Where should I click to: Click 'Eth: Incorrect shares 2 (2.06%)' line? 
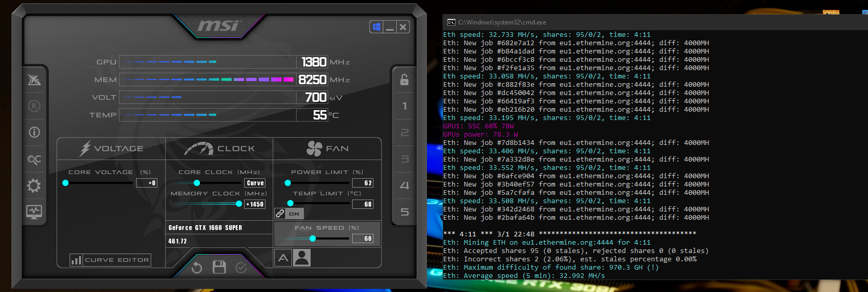click(570, 259)
